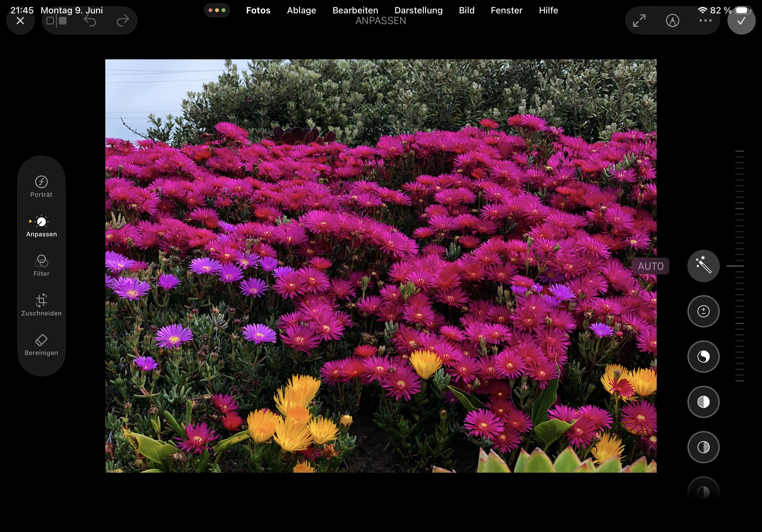Confirm edits with the checkmark button

(742, 21)
